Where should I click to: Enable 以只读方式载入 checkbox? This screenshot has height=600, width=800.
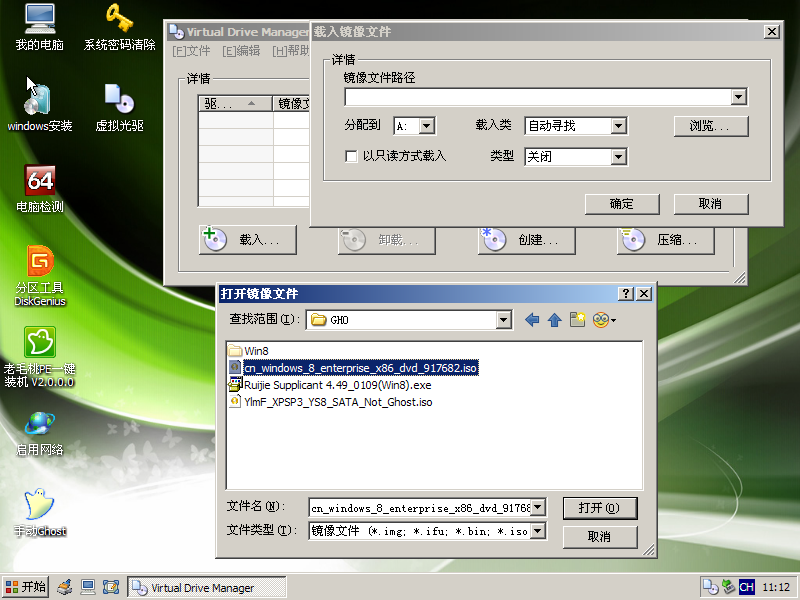click(x=351, y=156)
